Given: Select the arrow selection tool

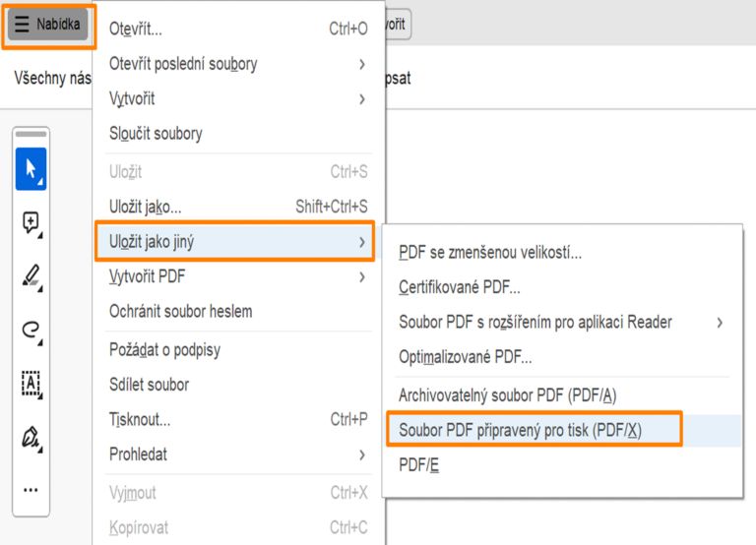Looking at the screenshot, I should click(31, 169).
